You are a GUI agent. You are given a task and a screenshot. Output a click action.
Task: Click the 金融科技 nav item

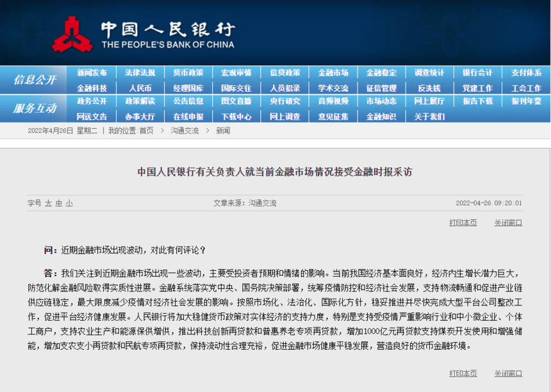coord(92,88)
